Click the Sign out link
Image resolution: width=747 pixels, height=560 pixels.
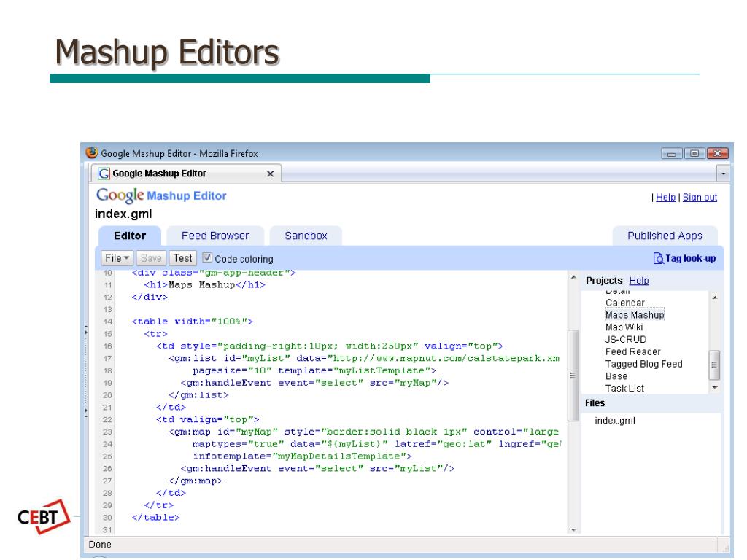pos(700,197)
